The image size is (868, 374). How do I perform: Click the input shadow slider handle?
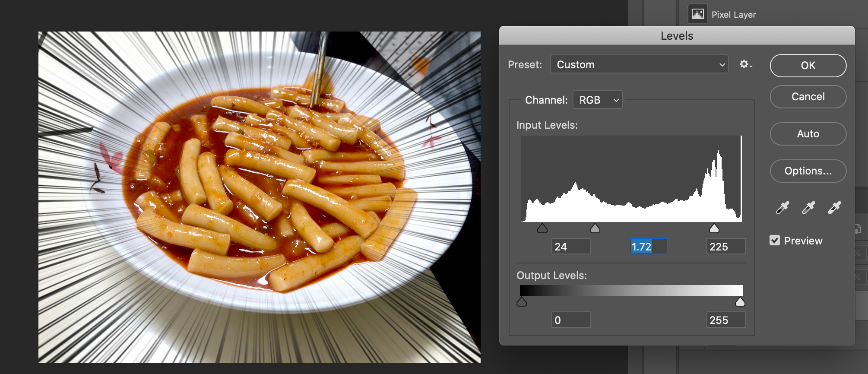point(542,228)
